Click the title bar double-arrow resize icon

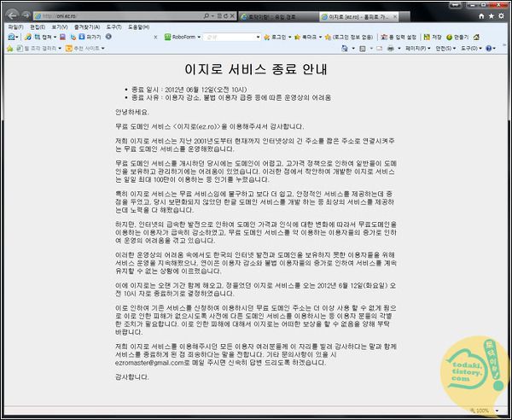point(455,5)
